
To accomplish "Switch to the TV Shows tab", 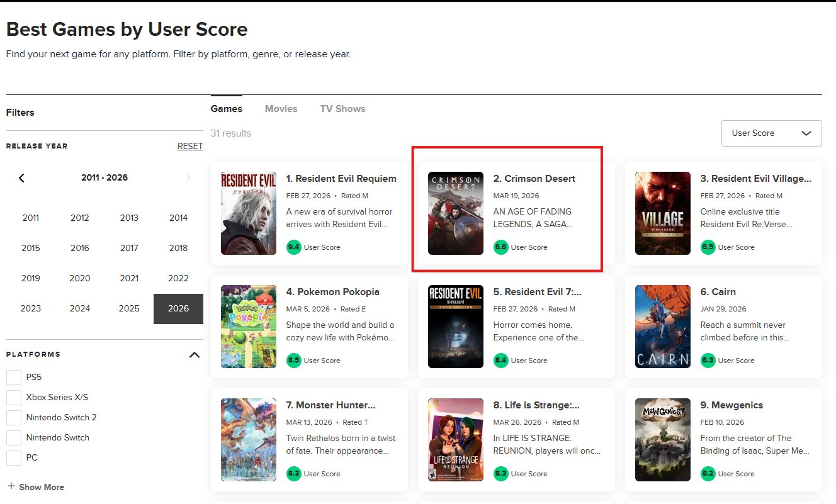I will tap(342, 108).
